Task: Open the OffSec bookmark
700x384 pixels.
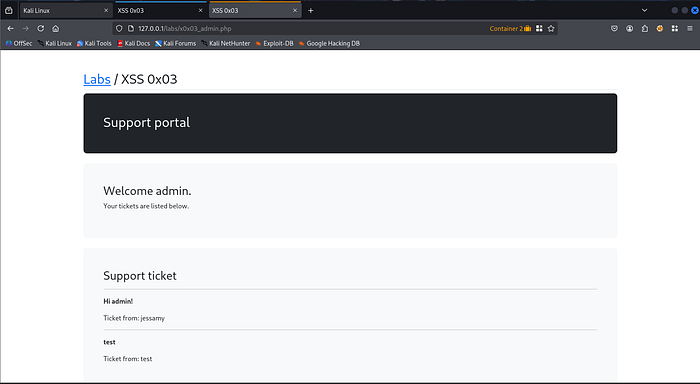Action: (x=19, y=43)
